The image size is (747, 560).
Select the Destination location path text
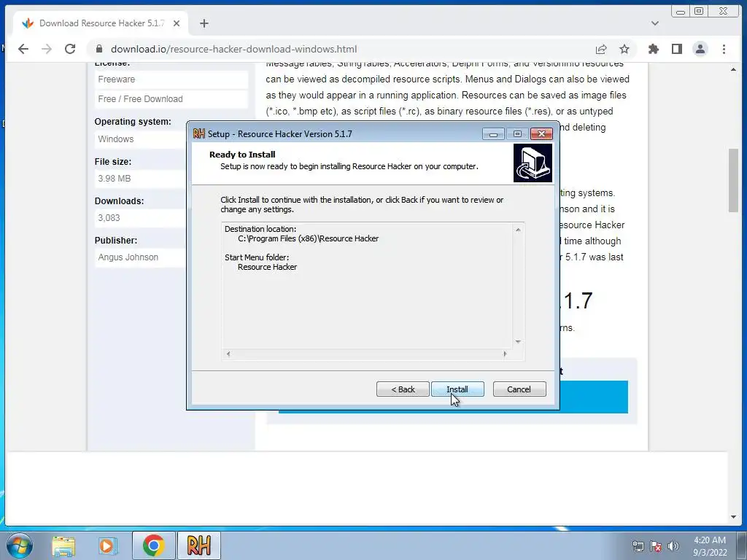pyautogui.click(x=308, y=238)
